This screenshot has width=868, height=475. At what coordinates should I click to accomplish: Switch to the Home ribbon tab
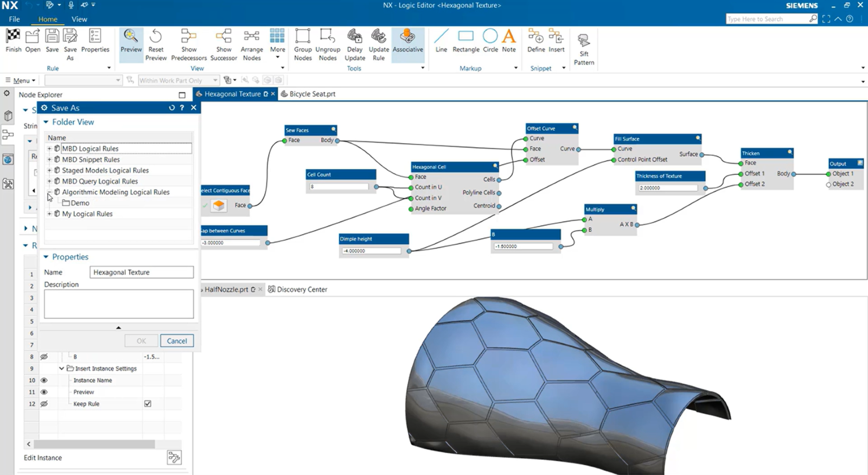click(x=48, y=19)
